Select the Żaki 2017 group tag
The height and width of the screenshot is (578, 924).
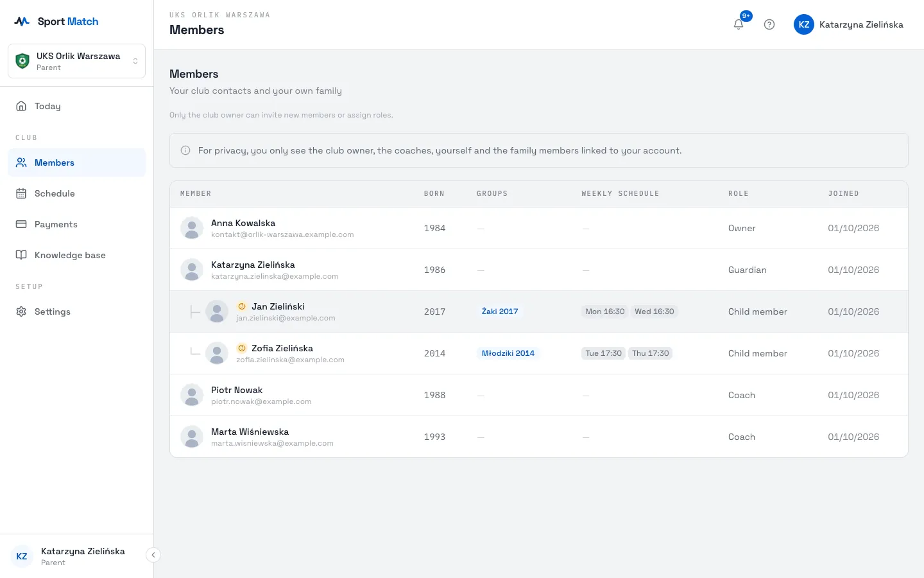click(x=500, y=311)
